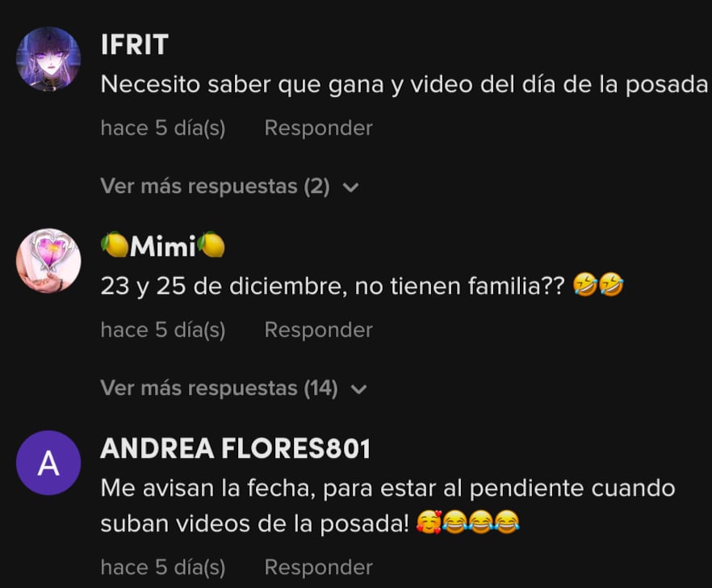Click the IFRIT username

click(134, 44)
